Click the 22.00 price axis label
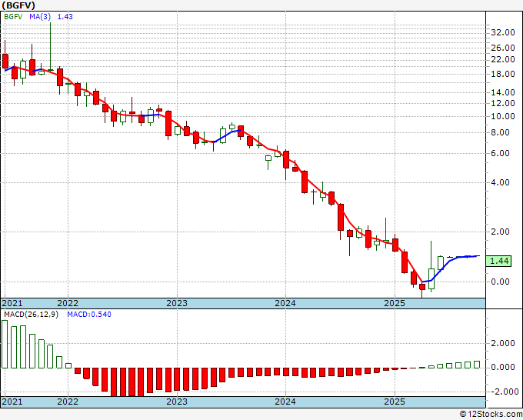Viewport: 523px width, 420px height. [x=503, y=59]
